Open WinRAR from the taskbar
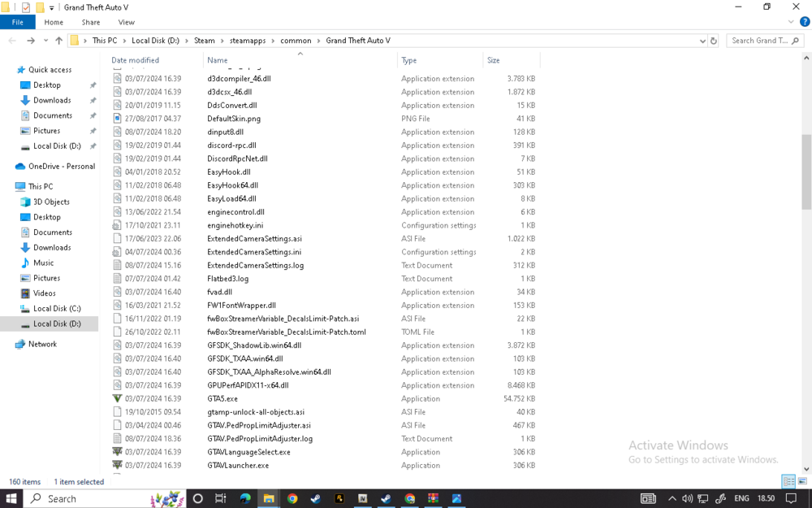812x508 pixels. pos(434,498)
